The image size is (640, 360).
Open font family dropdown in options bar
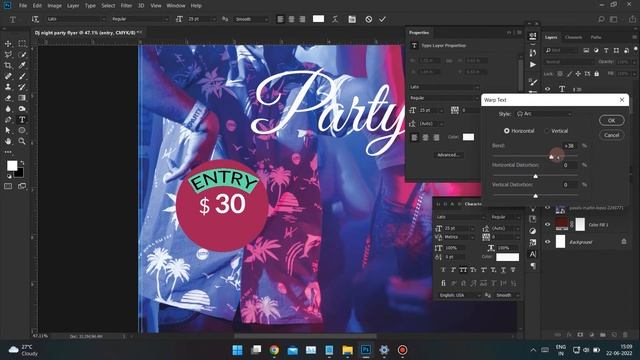(x=76, y=19)
